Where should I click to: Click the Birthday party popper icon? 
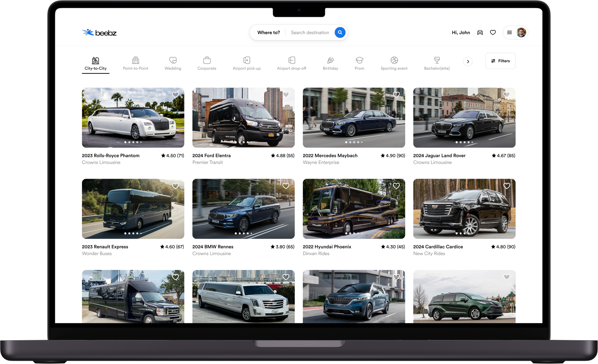(331, 60)
